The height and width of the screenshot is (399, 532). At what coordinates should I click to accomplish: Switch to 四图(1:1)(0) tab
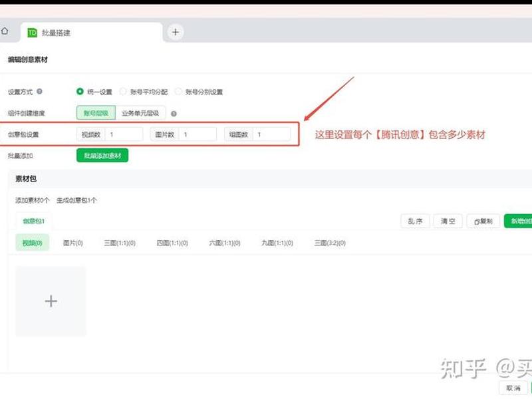[x=172, y=243]
